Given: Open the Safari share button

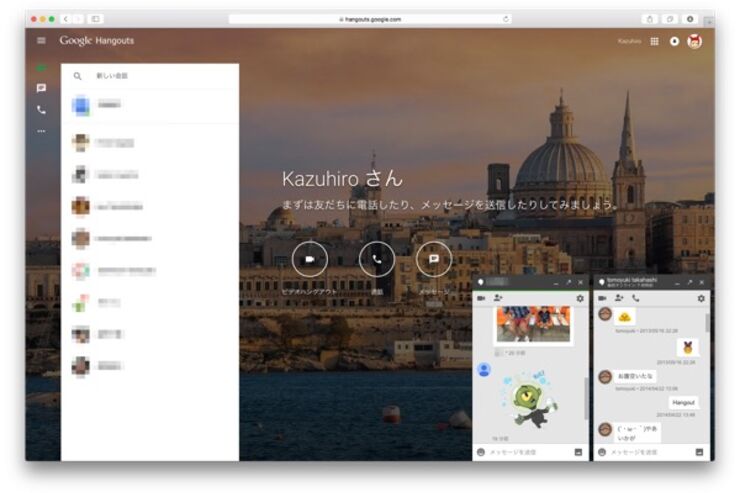Looking at the screenshot, I should [x=650, y=19].
